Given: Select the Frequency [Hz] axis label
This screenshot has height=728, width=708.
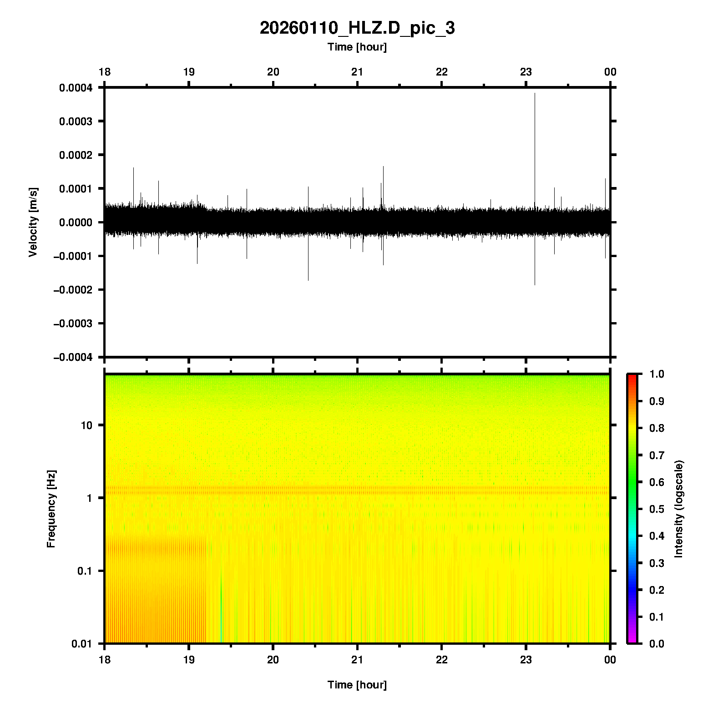Looking at the screenshot, I should [x=51, y=509].
